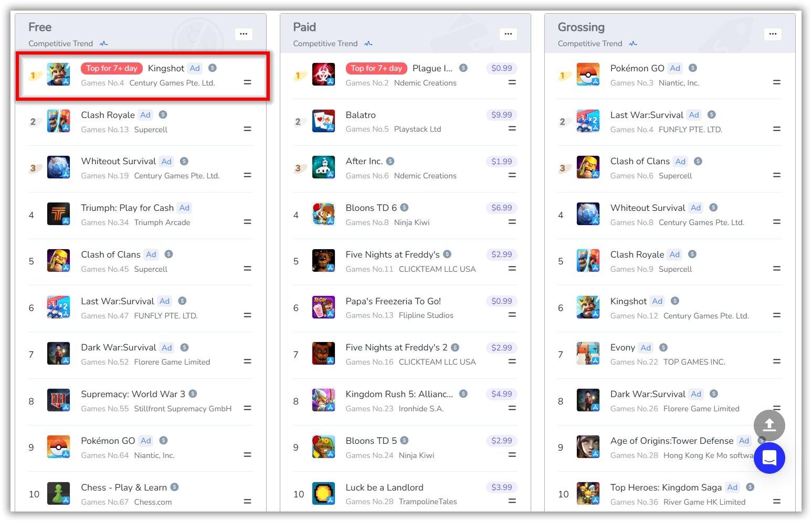This screenshot has width=812, height=522.
Task: Open Competitive Trend chart for Paid
Action: [368, 44]
